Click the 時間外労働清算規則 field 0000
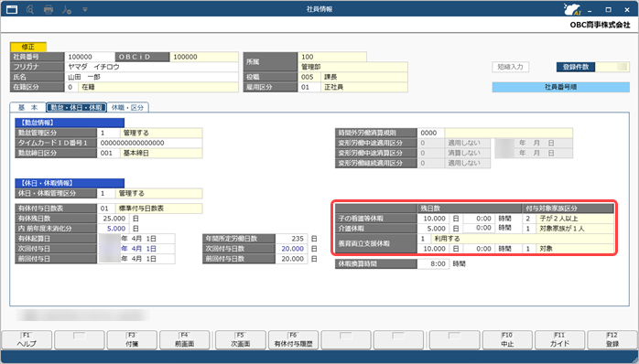 [431, 133]
